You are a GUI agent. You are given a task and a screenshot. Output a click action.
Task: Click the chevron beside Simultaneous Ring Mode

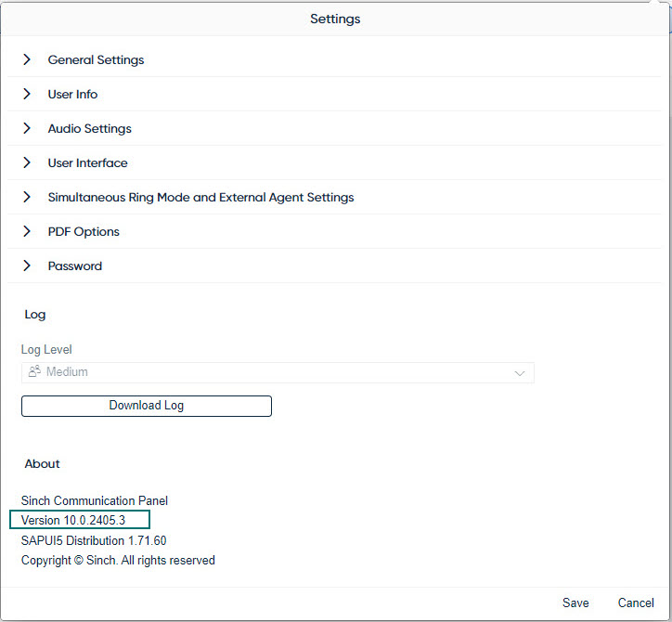click(27, 197)
